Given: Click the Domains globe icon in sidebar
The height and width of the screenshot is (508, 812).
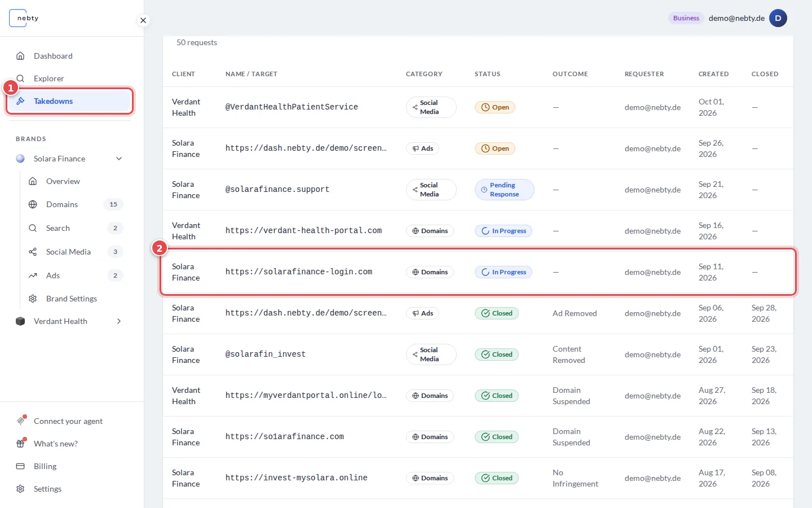Looking at the screenshot, I should [33, 204].
